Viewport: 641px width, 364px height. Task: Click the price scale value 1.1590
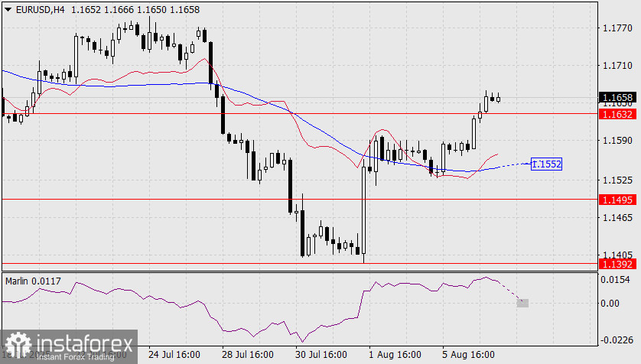(618, 141)
